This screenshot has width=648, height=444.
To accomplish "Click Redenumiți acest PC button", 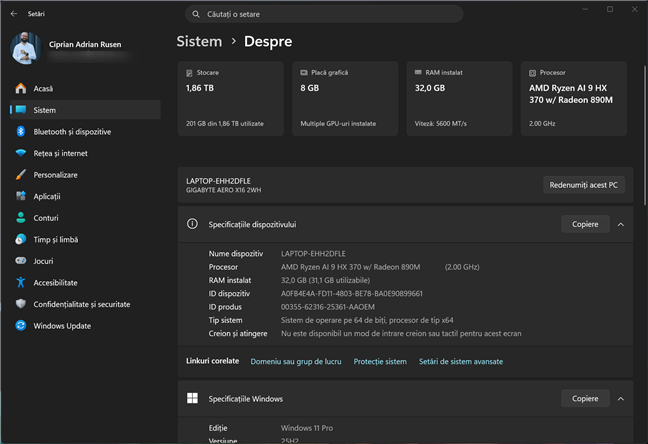I will (584, 185).
